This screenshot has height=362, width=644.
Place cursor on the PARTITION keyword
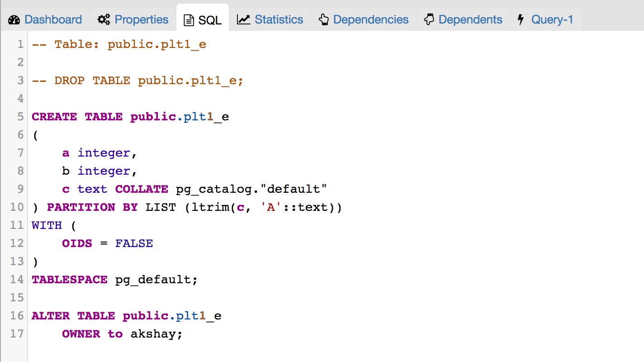click(x=81, y=207)
